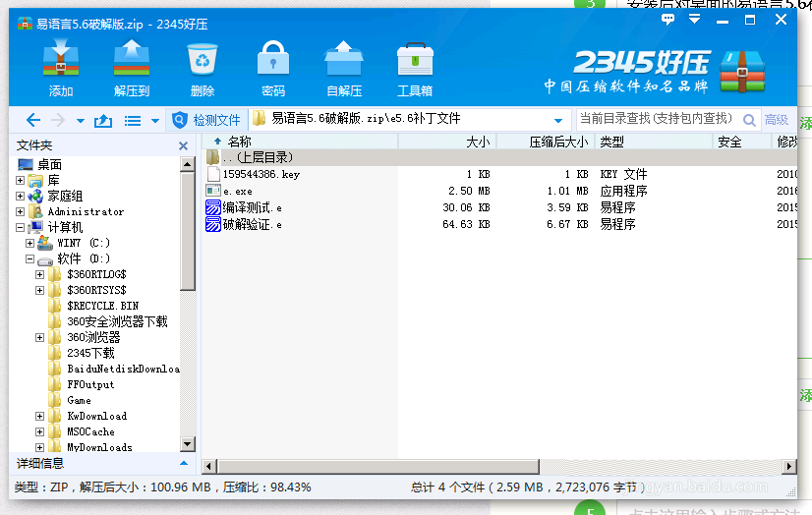The image size is (812, 515).
Task: Select the $RECYCLE.BIN folder
Action: [x=102, y=306]
